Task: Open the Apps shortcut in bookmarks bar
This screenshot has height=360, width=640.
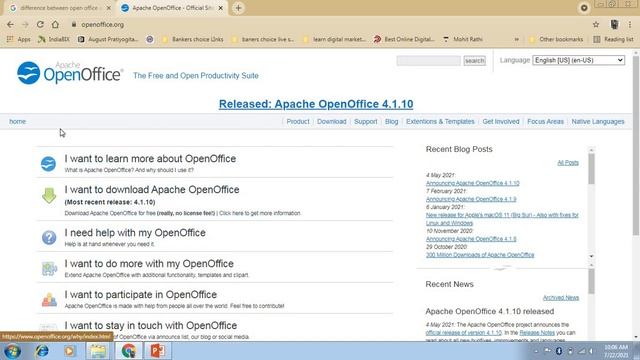Action: (x=19, y=39)
